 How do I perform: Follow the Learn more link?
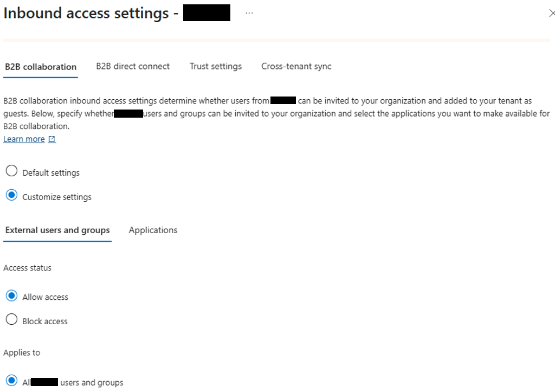click(24, 139)
